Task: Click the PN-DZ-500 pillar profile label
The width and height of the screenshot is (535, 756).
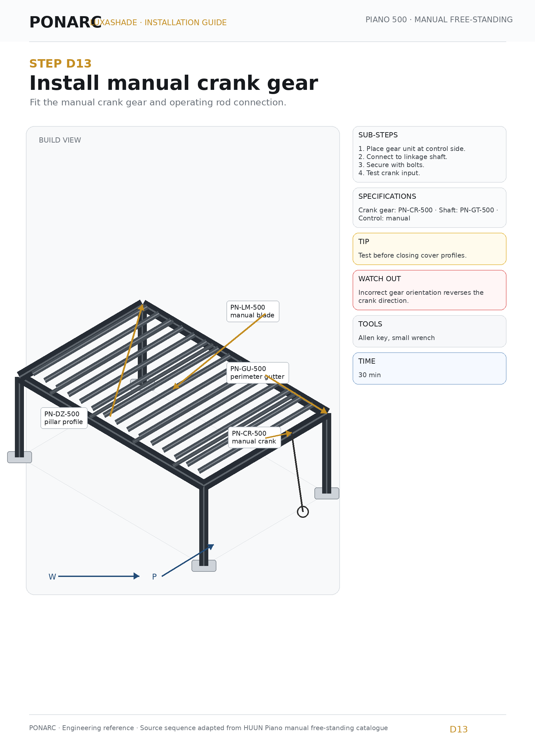Action: (x=64, y=418)
